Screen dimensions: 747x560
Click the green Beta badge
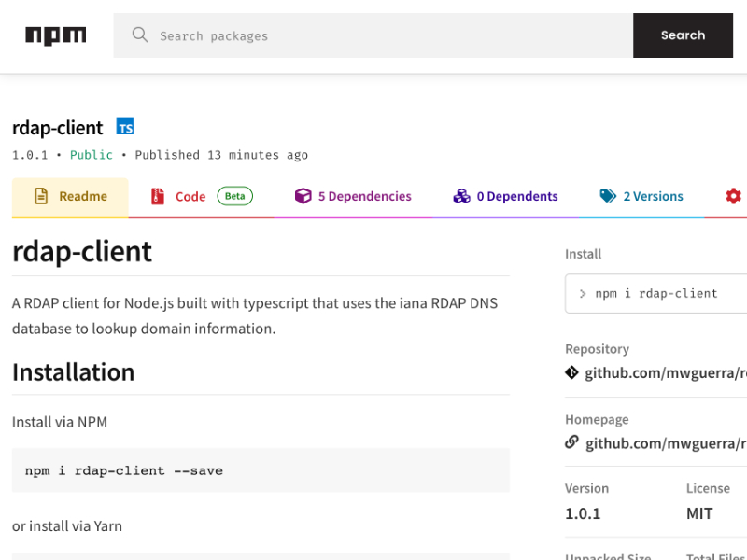(x=235, y=196)
